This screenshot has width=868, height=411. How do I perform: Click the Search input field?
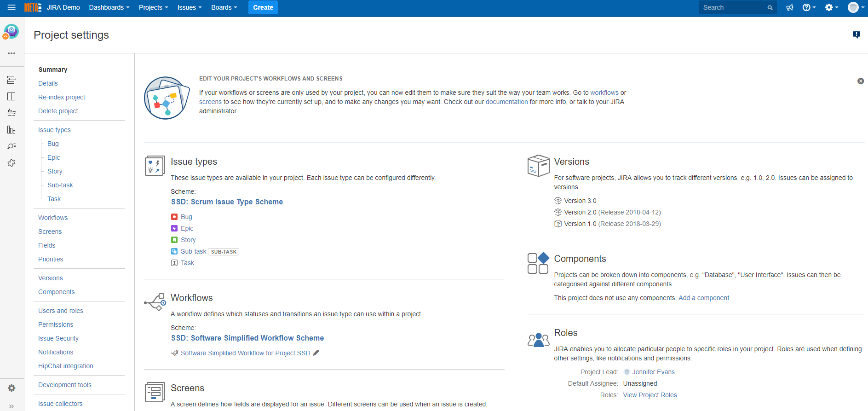point(733,7)
